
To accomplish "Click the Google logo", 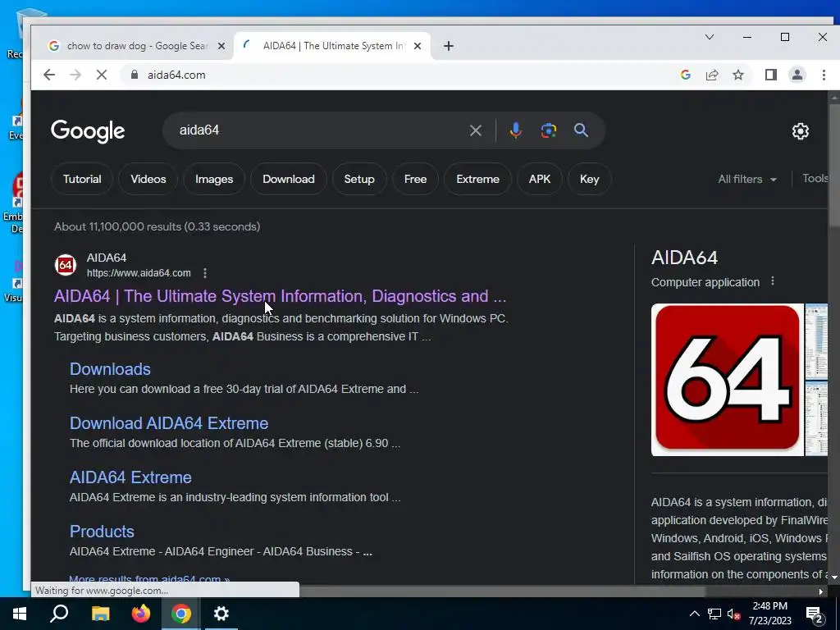I will (x=88, y=131).
